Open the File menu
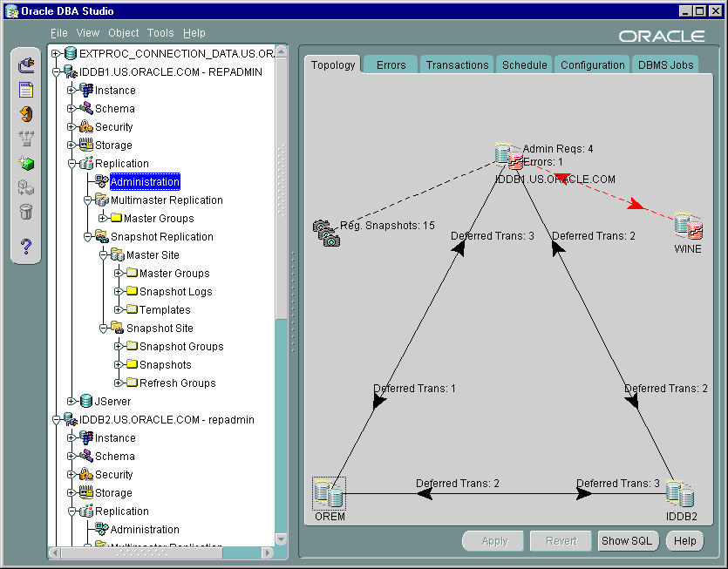 [59, 33]
